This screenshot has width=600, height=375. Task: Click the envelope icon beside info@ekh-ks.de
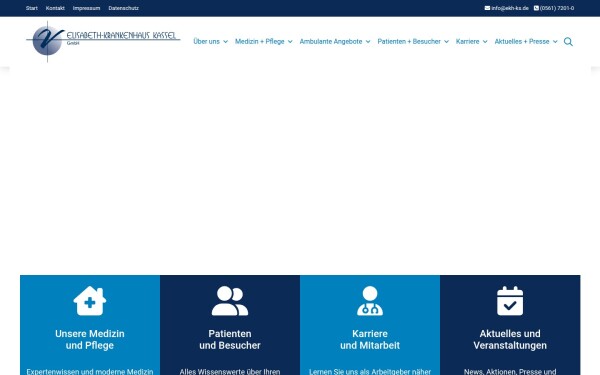point(487,8)
